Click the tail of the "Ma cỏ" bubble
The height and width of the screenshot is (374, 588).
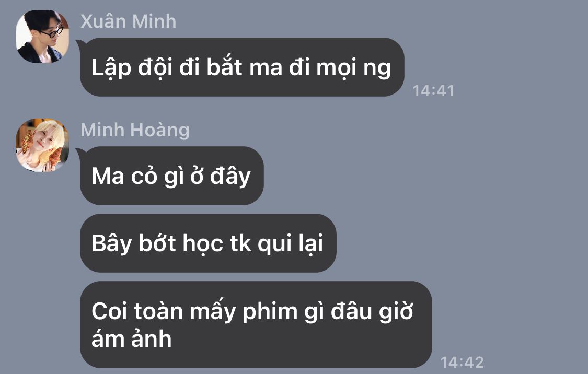point(79,152)
